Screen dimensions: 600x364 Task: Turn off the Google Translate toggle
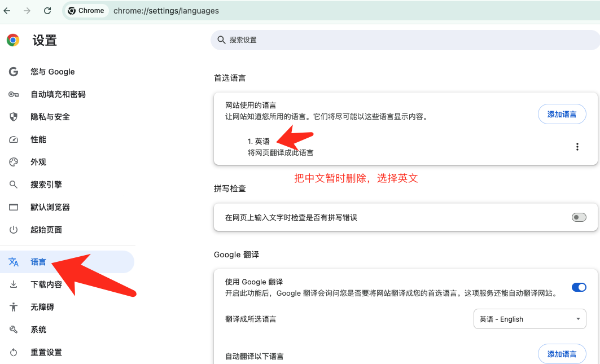coord(579,287)
